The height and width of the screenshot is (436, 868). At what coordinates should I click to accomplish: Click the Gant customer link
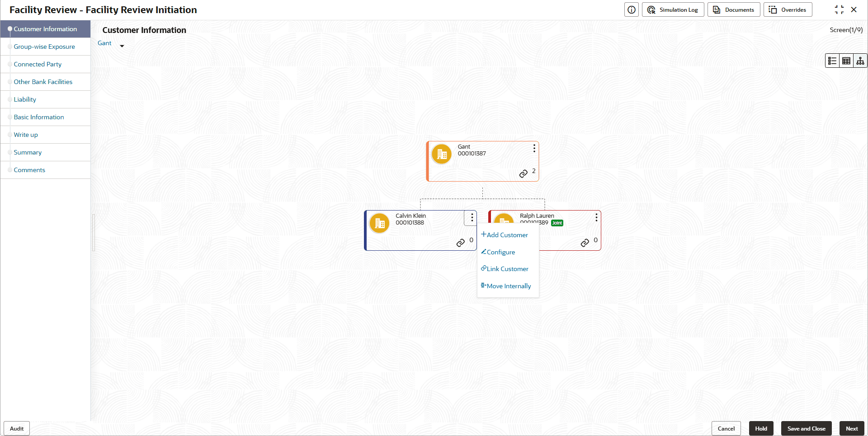[104, 43]
